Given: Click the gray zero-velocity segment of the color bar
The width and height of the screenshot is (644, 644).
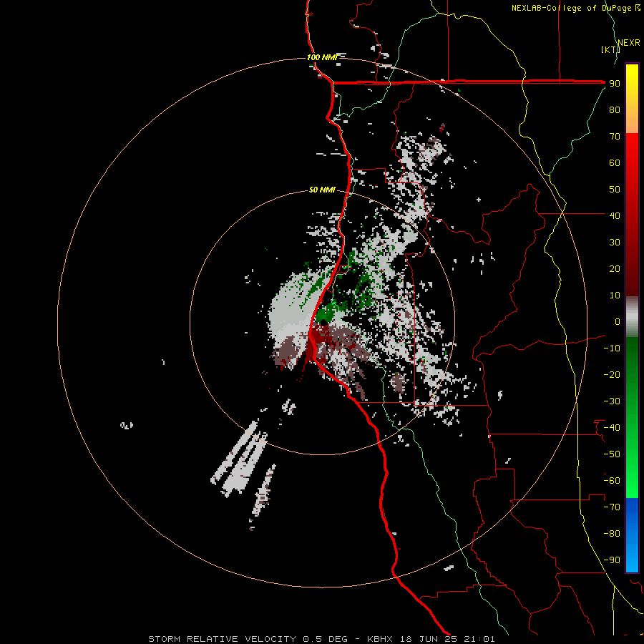Looking at the screenshot, I should click(632, 317).
